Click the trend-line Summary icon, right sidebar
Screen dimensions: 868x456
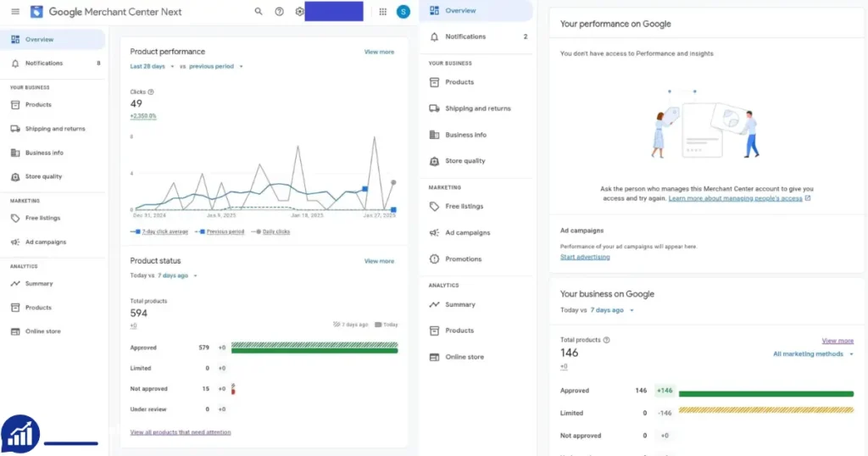click(435, 305)
